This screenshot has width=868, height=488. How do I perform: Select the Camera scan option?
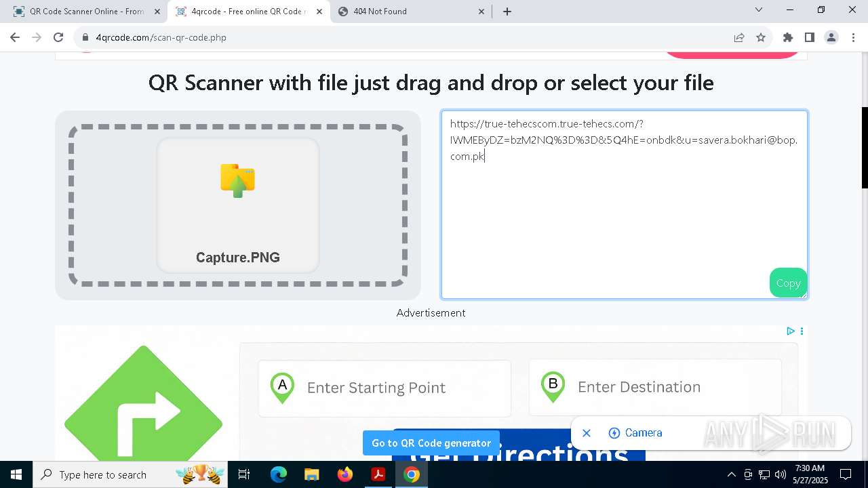(635, 433)
